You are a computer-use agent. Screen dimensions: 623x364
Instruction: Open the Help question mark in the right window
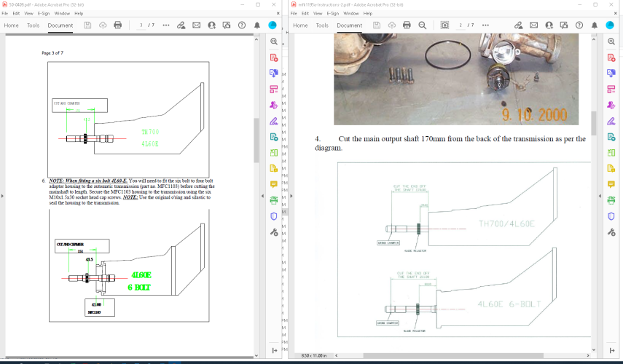(579, 25)
